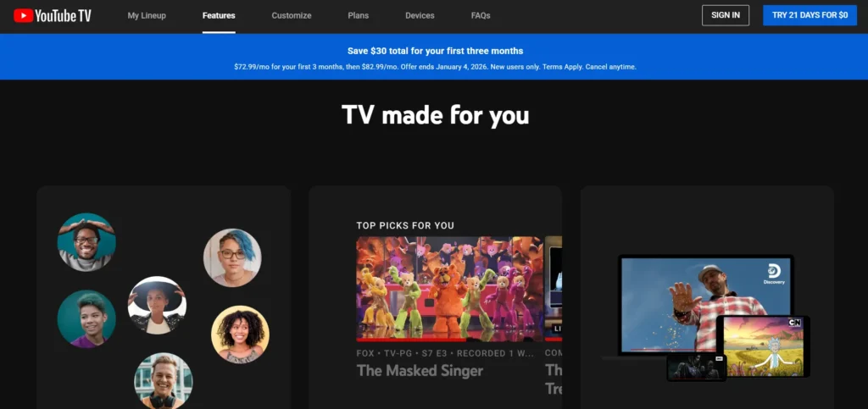Open The Masked Singer thumbnail
This screenshot has height=409, width=868.
tap(449, 289)
